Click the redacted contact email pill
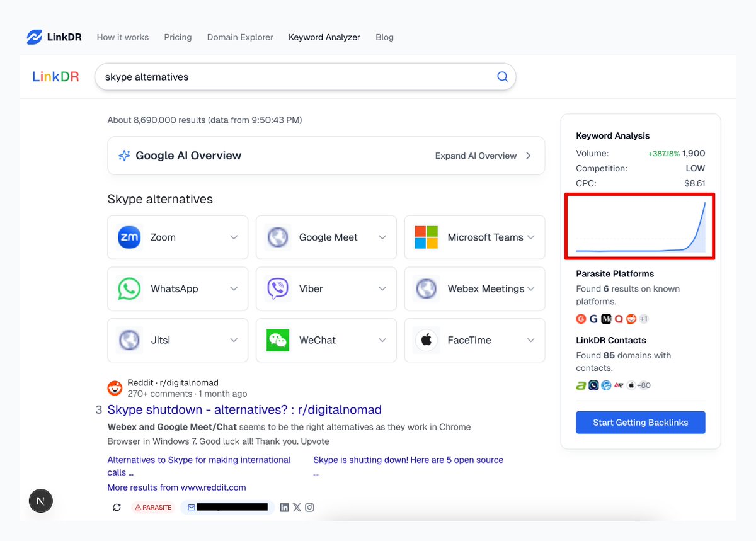Viewport: 756px width, 541px height. (x=227, y=508)
